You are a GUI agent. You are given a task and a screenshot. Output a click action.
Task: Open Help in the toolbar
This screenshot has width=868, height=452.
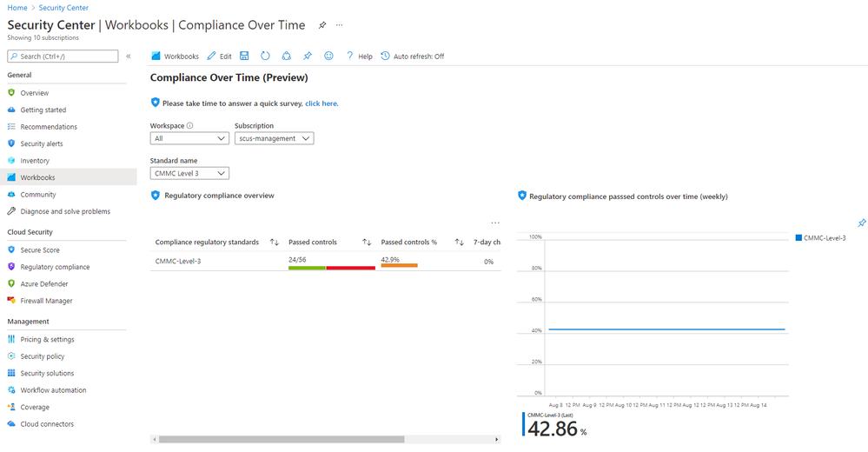[359, 56]
